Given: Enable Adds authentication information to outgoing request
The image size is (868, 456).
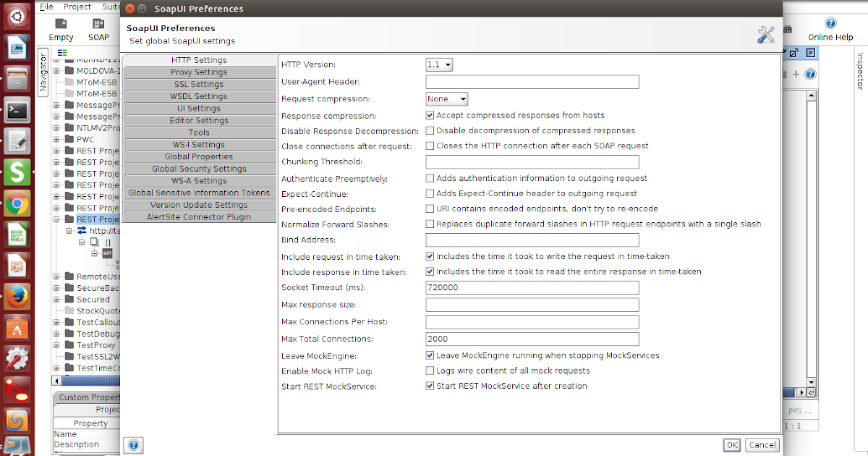Looking at the screenshot, I should [x=430, y=178].
